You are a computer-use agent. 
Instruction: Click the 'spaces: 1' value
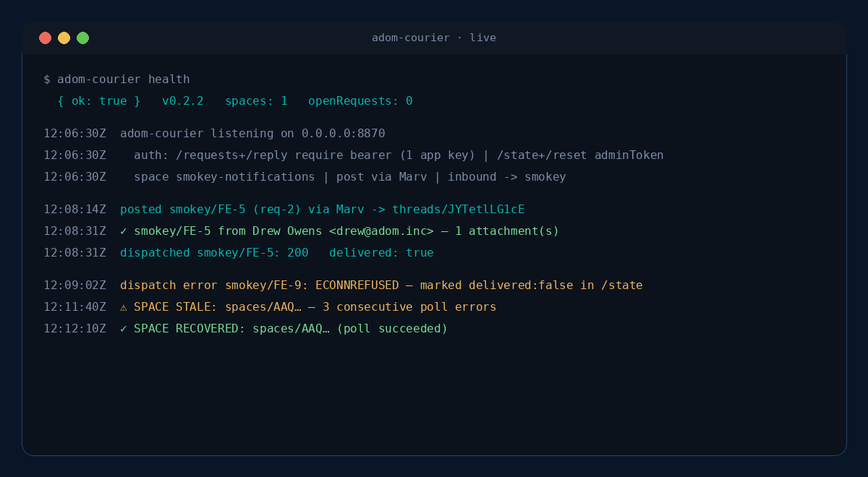pyautogui.click(x=256, y=101)
